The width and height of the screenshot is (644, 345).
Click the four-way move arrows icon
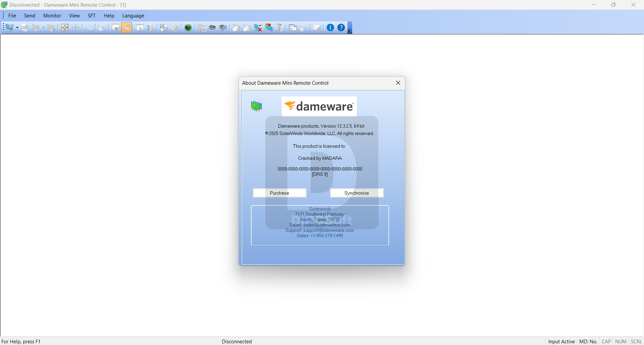[x=75, y=28]
